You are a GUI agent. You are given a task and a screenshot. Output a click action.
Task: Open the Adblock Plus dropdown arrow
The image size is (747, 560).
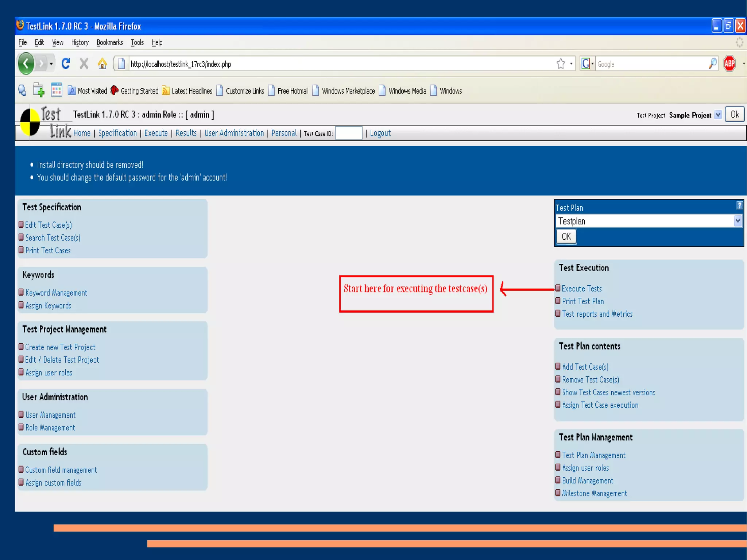click(744, 64)
